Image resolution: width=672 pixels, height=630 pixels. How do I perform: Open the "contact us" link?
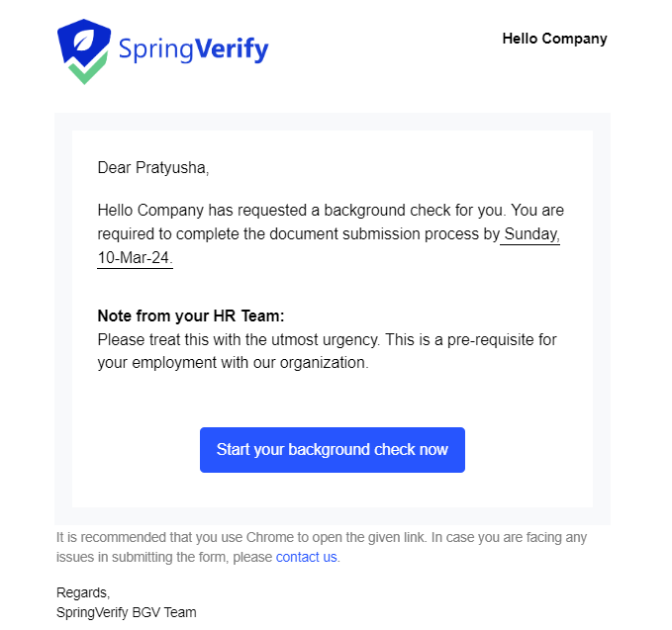307,557
